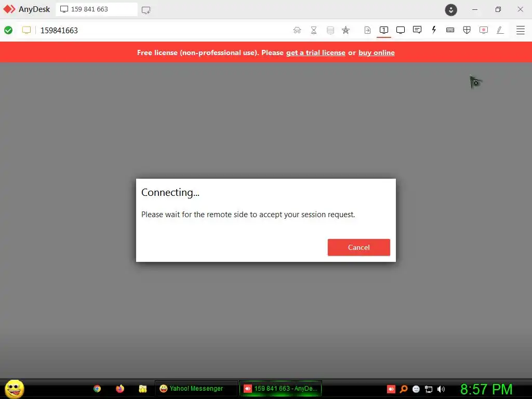This screenshot has width=532, height=399.
Task: Open the volume speaker tray icon
Action: (441, 389)
